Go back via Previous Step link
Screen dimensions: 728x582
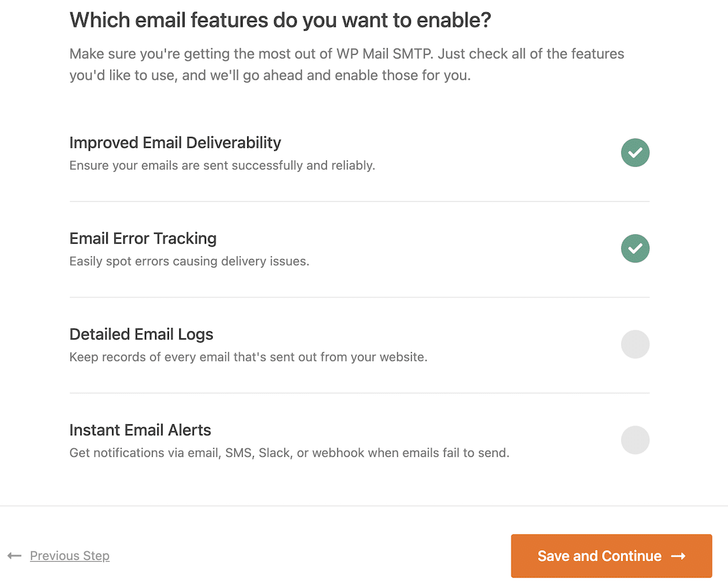[70, 555]
